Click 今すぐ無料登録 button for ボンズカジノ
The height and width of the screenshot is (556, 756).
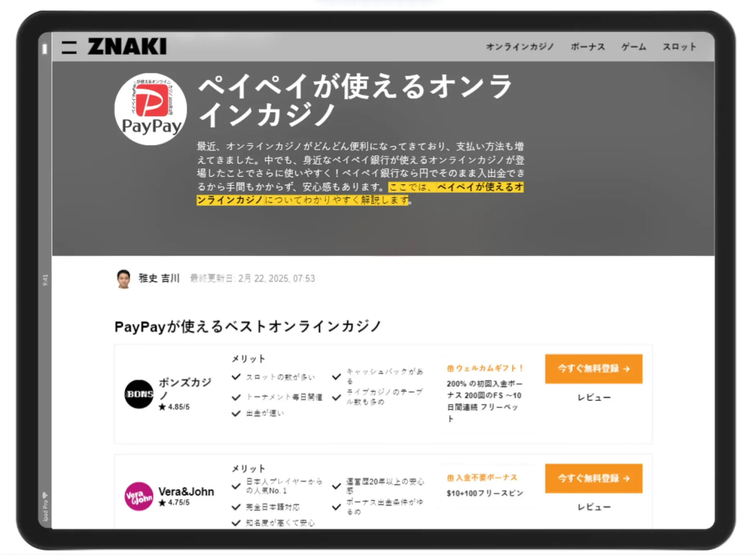(594, 369)
